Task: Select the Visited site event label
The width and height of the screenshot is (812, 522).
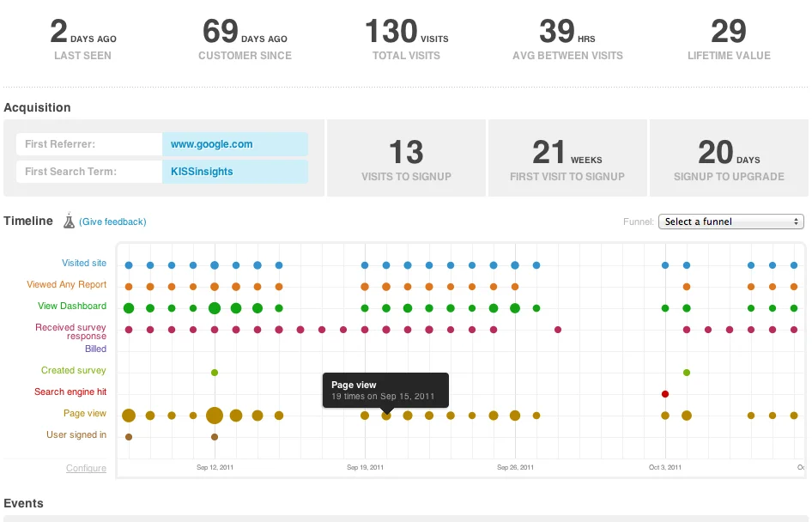Action: (84, 263)
